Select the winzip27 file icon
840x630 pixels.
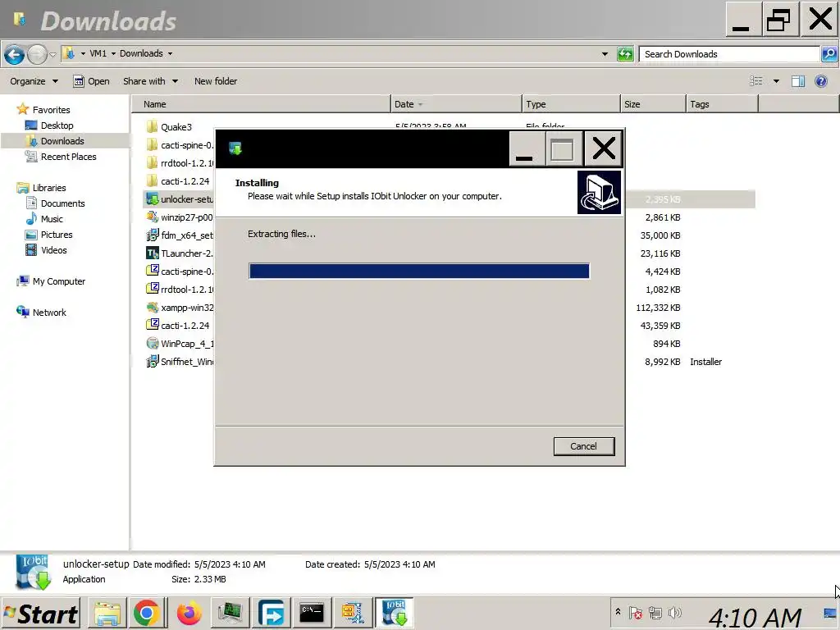pyautogui.click(x=152, y=217)
